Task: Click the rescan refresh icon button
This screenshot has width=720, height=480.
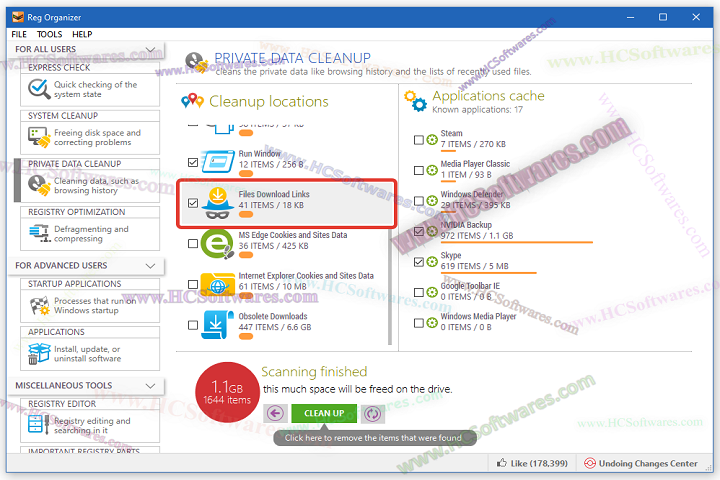Action: (372, 413)
